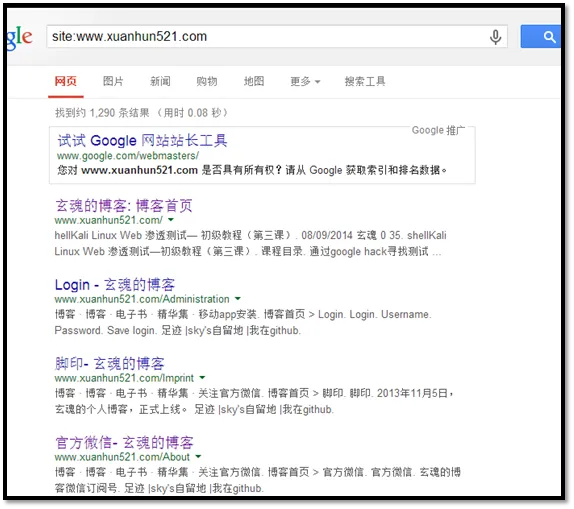Screen dimensions: 574x509
Task: Open the 试试 Google 网站站长工具 link
Action: tap(142, 141)
